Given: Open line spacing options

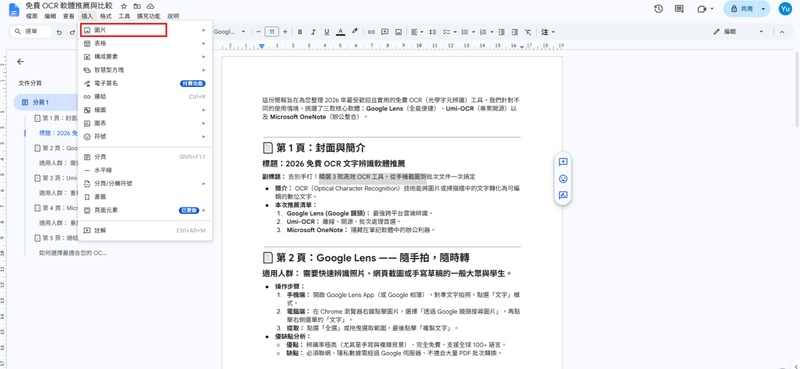Looking at the screenshot, I should click(434, 32).
